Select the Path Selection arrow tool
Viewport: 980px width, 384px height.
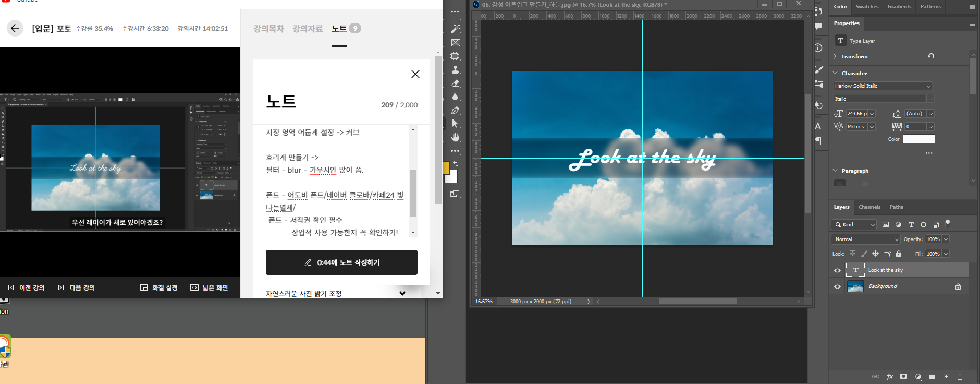click(455, 124)
